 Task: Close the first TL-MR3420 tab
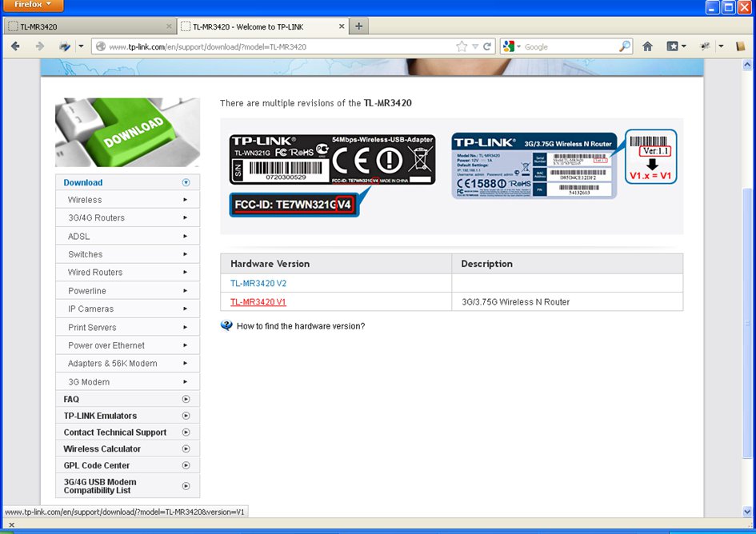[169, 26]
